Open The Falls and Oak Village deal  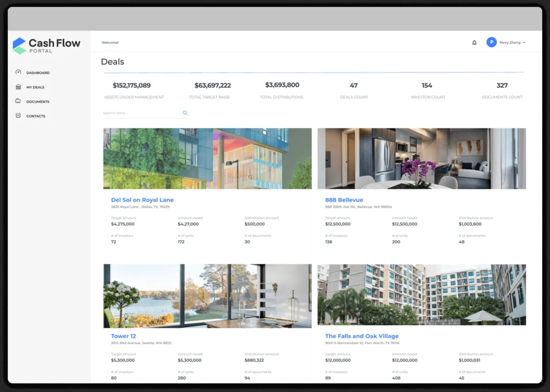point(362,336)
